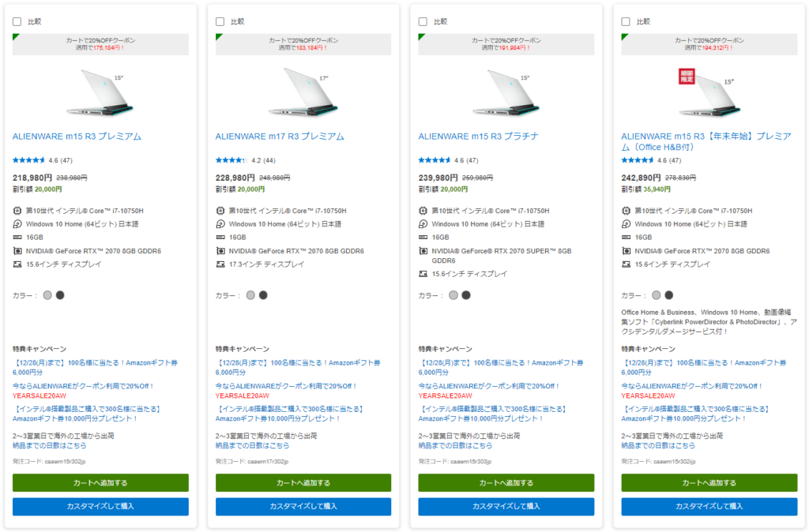The width and height of the screenshot is (809, 532).
Task: Open the Amazonギフト券 6,000円分 link in m17 R3 card
Action: pos(298,368)
